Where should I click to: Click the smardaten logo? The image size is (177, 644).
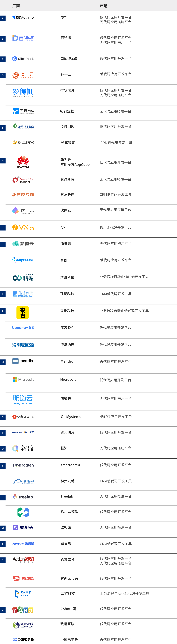pos(23,465)
